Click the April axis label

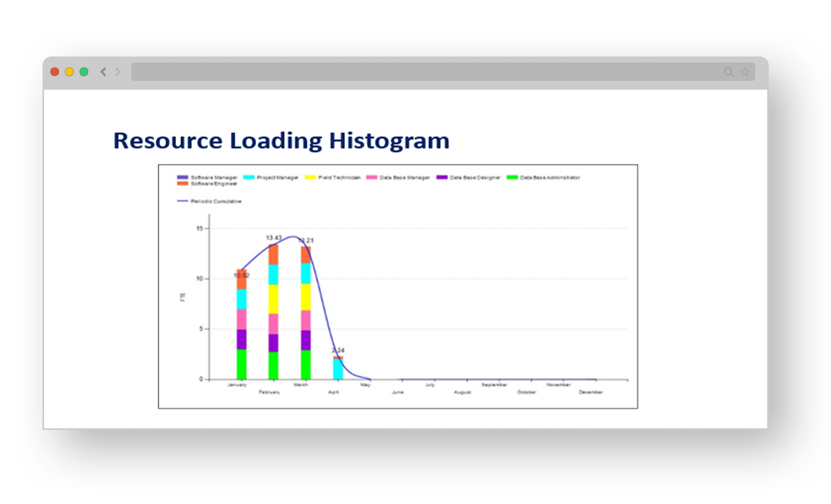point(334,392)
